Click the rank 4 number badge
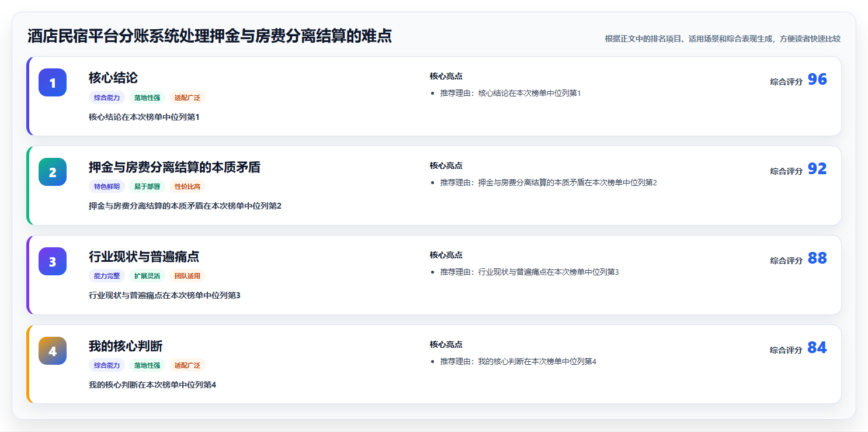Image resolution: width=868 pixels, height=432 pixels. click(x=53, y=351)
